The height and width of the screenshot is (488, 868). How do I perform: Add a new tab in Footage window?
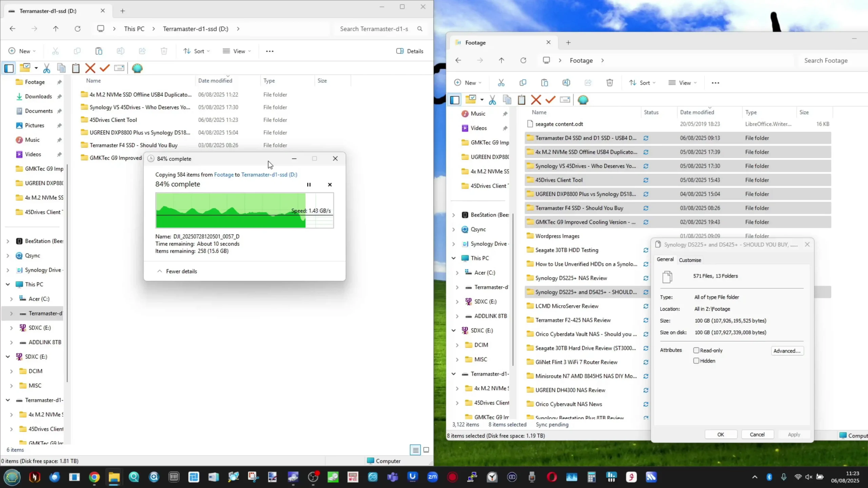pyautogui.click(x=568, y=43)
